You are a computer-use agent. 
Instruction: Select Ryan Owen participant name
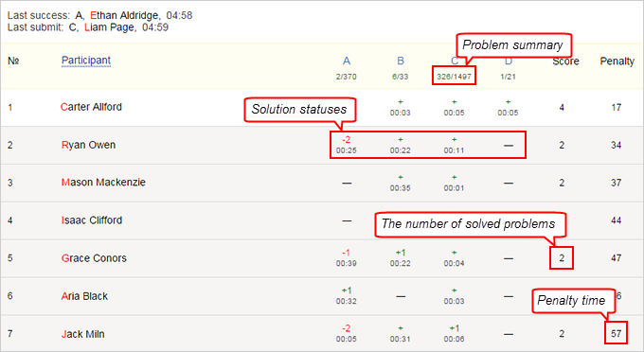pos(88,145)
